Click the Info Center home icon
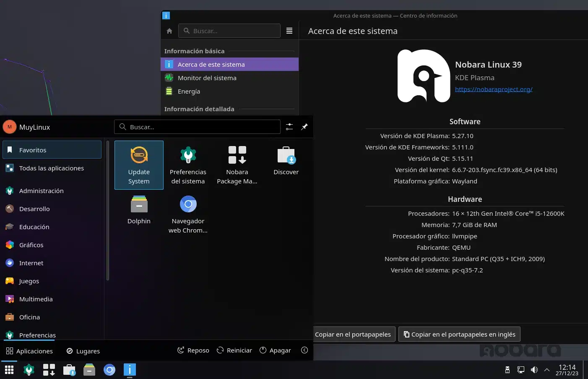Image resolution: width=588 pixels, height=379 pixels. (169, 31)
